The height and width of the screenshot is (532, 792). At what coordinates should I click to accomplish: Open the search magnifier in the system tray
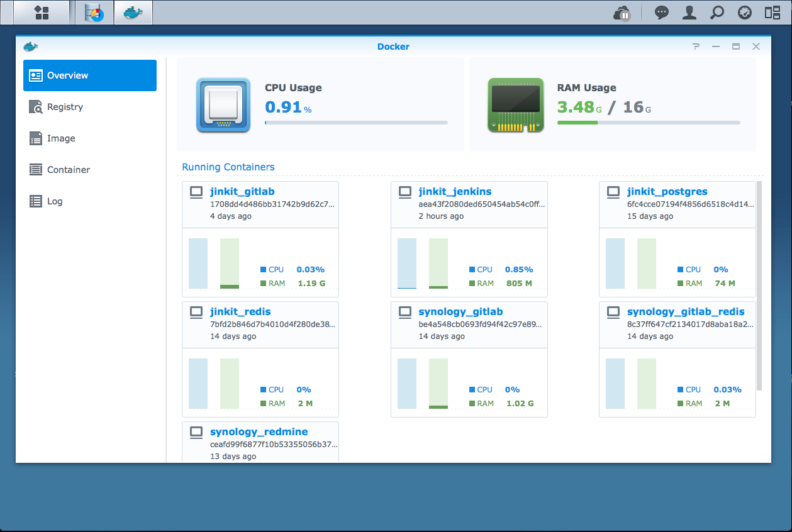click(717, 13)
